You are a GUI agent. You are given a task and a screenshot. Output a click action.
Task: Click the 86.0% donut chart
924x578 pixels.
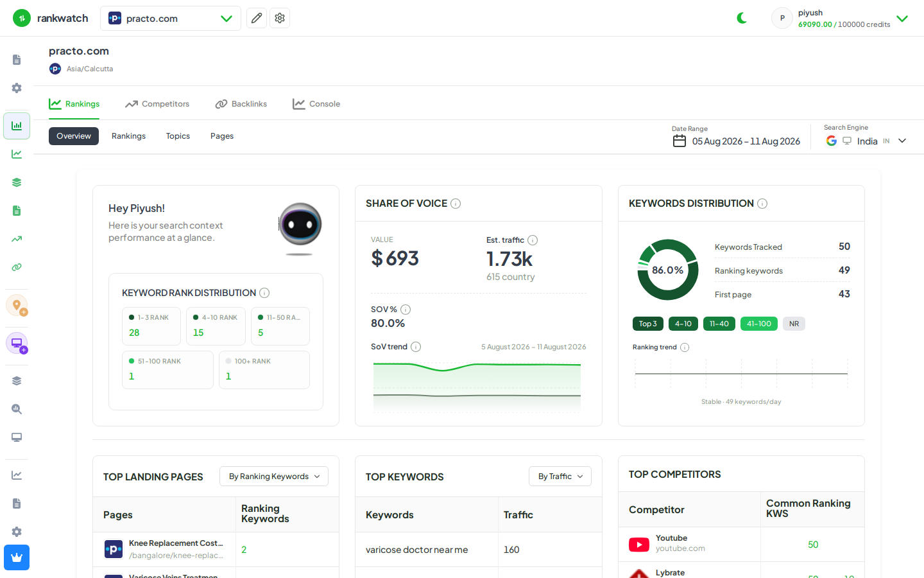pos(668,270)
